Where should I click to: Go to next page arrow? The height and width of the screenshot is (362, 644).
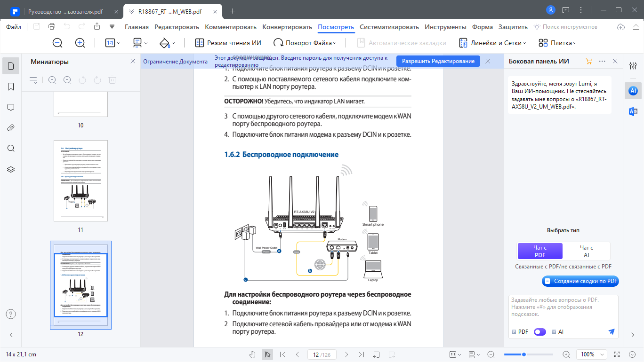click(346, 354)
